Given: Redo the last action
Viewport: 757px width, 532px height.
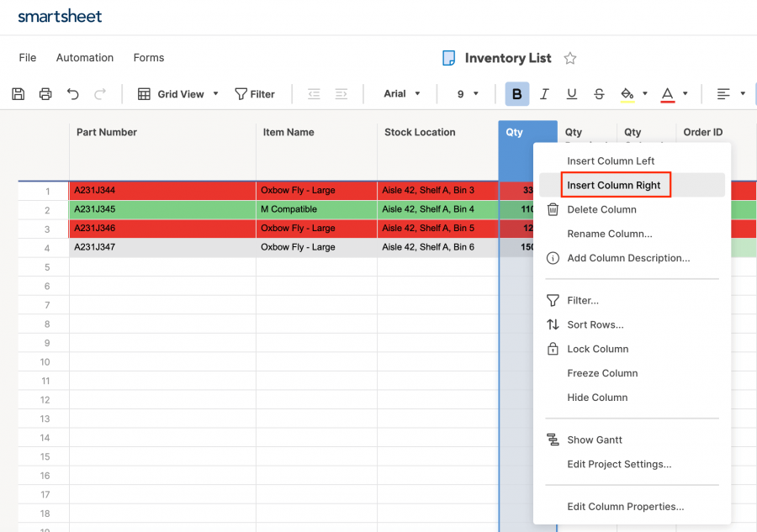Looking at the screenshot, I should click(100, 93).
